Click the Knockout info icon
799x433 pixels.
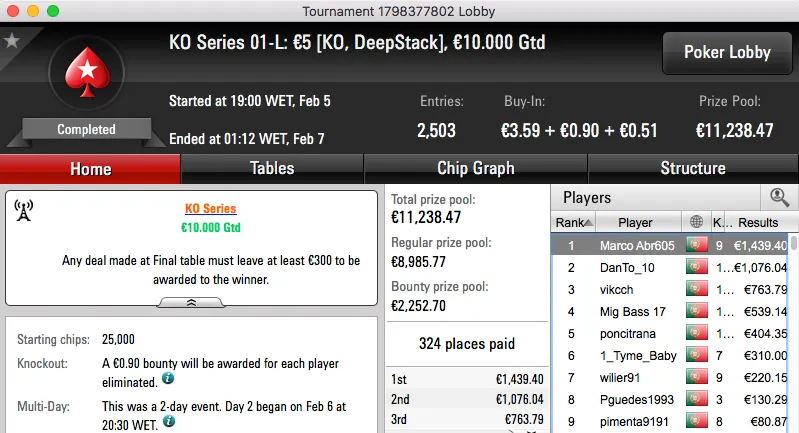point(168,378)
